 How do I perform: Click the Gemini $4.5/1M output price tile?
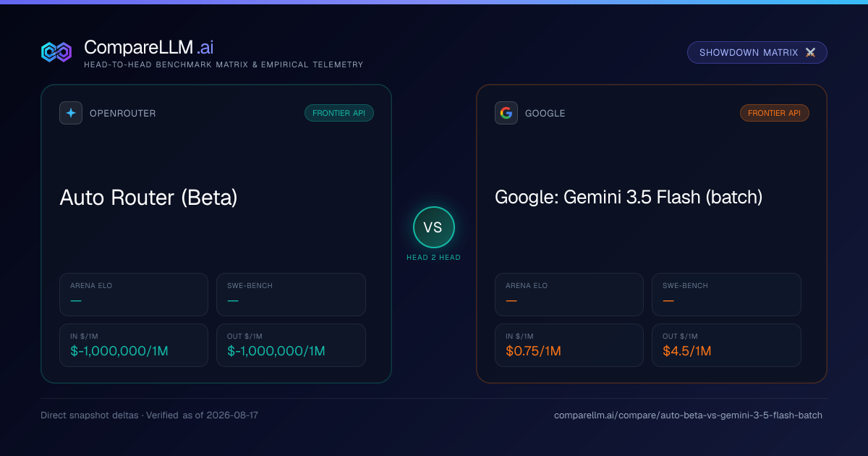tap(726, 345)
